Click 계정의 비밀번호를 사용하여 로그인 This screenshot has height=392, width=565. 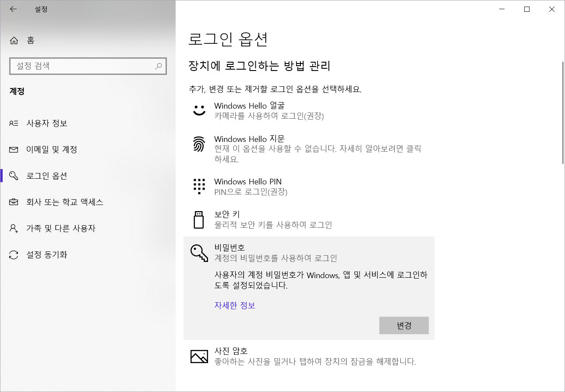click(x=275, y=258)
